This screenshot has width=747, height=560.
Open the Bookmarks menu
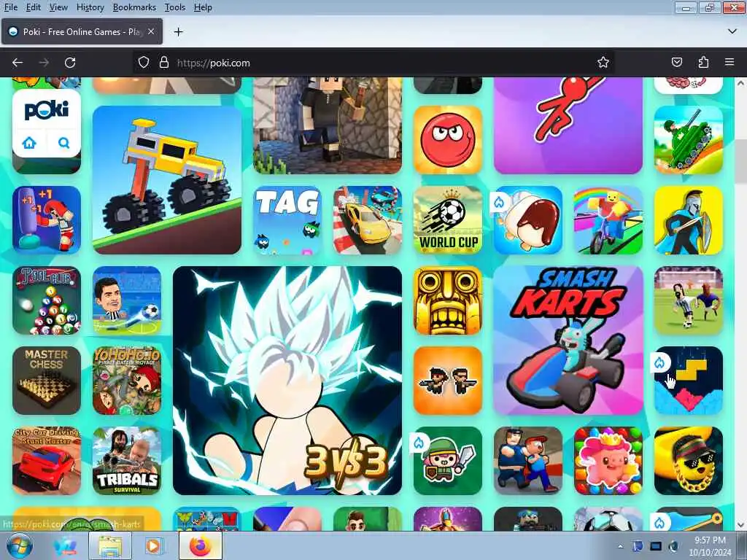tap(134, 7)
